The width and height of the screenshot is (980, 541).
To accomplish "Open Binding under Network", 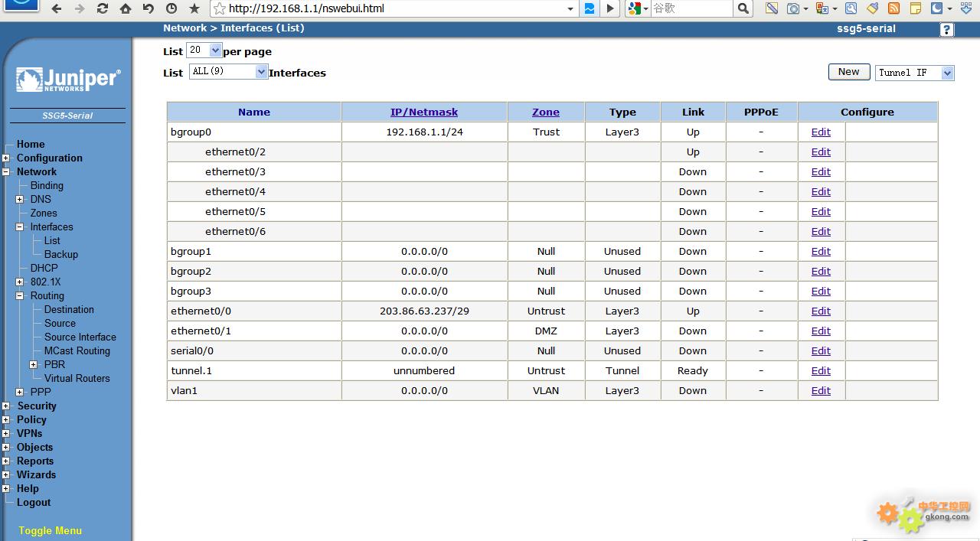I will click(47, 185).
